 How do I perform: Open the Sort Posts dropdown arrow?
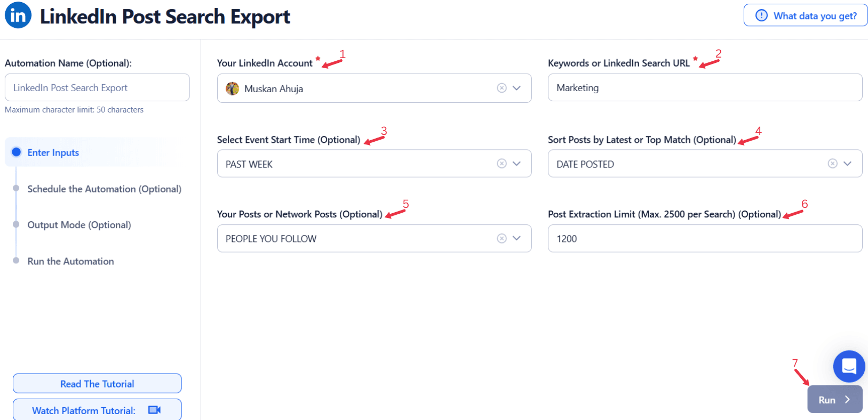pyautogui.click(x=847, y=164)
